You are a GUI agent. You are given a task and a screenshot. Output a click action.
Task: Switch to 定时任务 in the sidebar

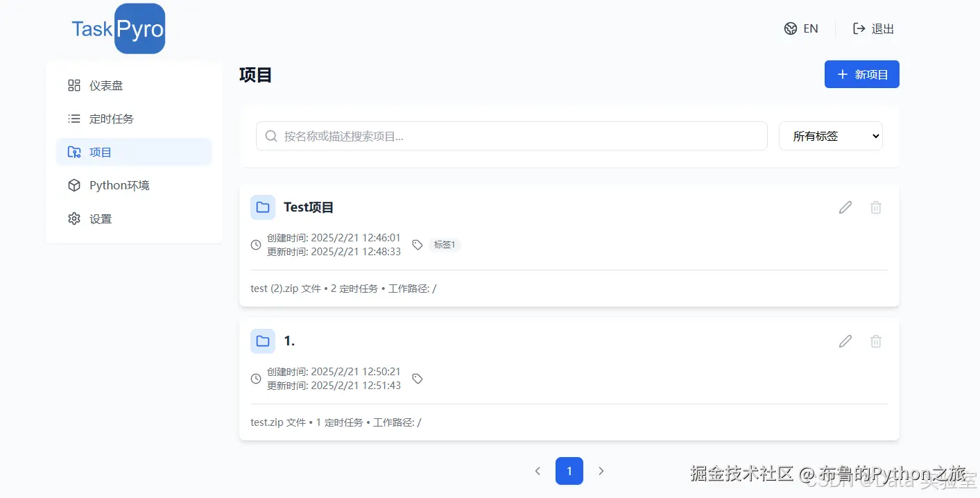coord(112,118)
